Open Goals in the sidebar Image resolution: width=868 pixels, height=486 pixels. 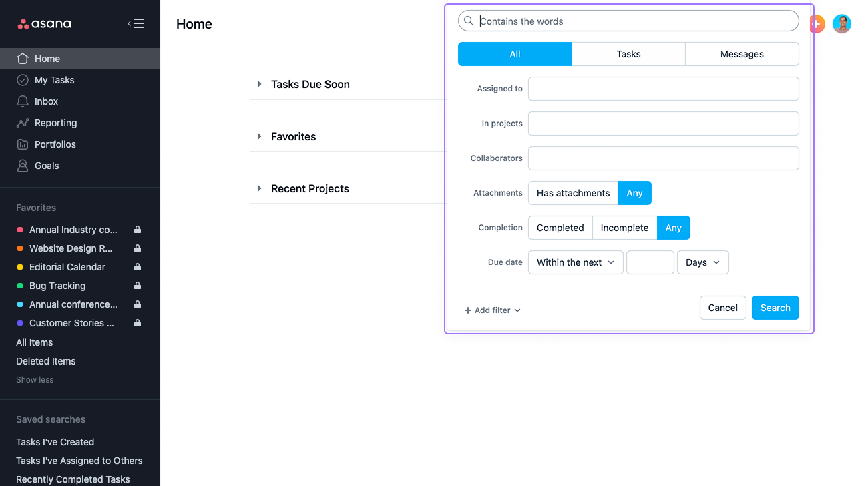pyautogui.click(x=80, y=166)
